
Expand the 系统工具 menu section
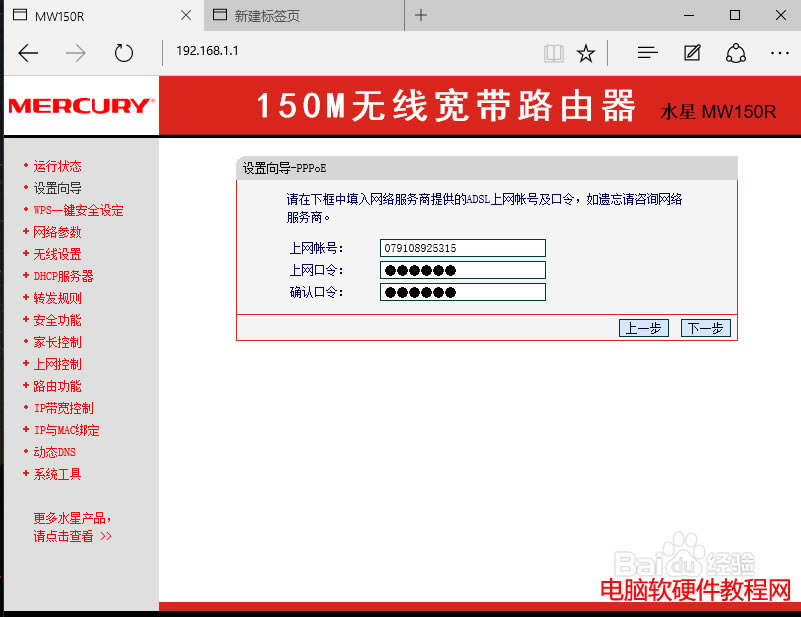click(57, 474)
